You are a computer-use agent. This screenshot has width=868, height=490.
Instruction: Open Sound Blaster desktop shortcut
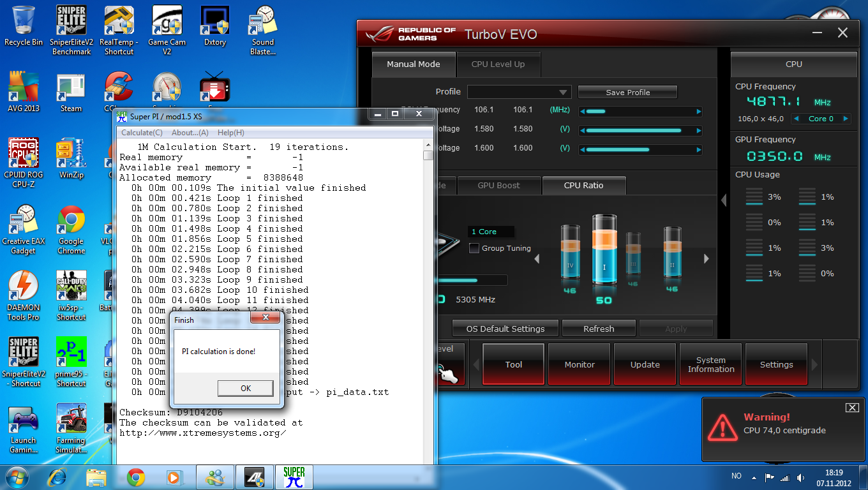coord(262,30)
